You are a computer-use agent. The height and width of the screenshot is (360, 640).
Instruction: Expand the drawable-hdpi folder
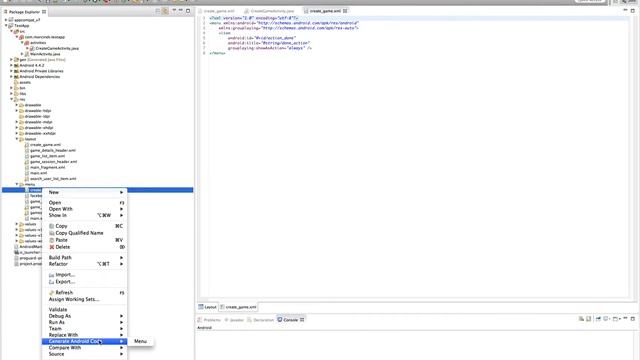pyautogui.click(x=17, y=111)
